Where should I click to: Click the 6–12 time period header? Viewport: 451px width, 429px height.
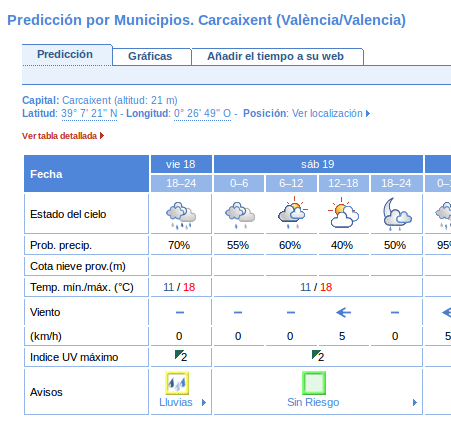coord(291,183)
